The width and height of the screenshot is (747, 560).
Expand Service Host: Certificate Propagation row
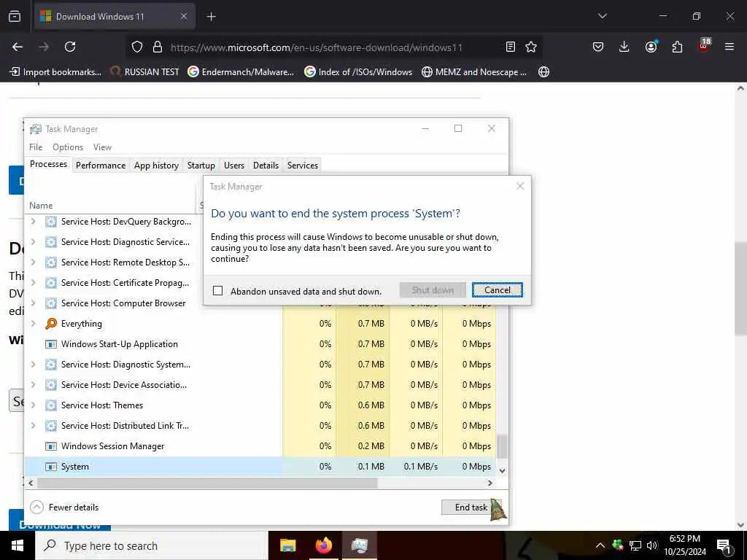33,283
